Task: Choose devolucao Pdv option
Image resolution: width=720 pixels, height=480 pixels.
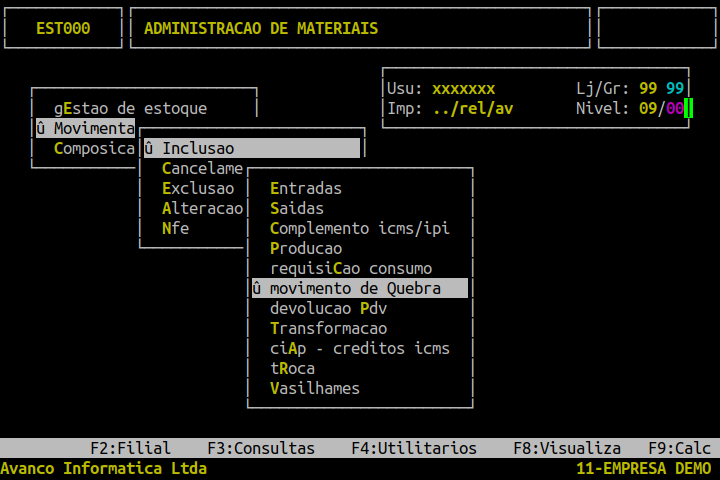Action: (x=328, y=308)
